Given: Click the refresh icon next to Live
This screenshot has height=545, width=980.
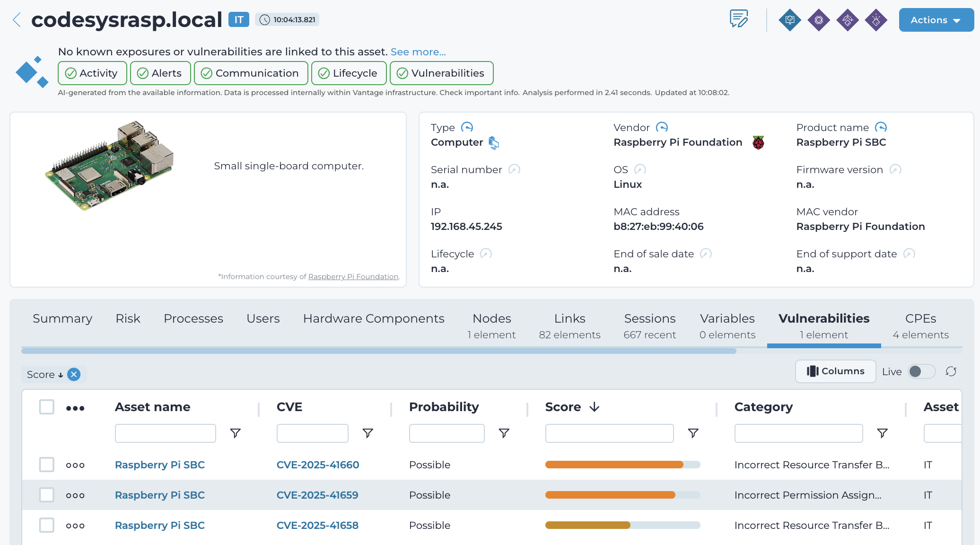Looking at the screenshot, I should (x=951, y=371).
